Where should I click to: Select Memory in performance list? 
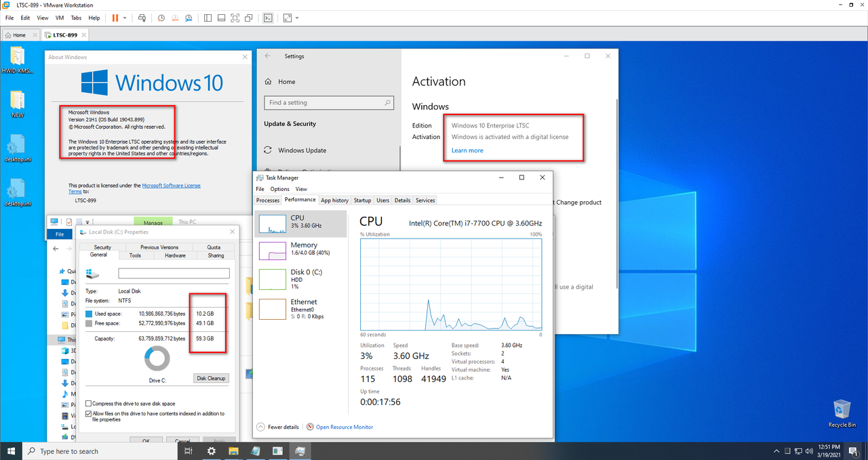point(300,251)
